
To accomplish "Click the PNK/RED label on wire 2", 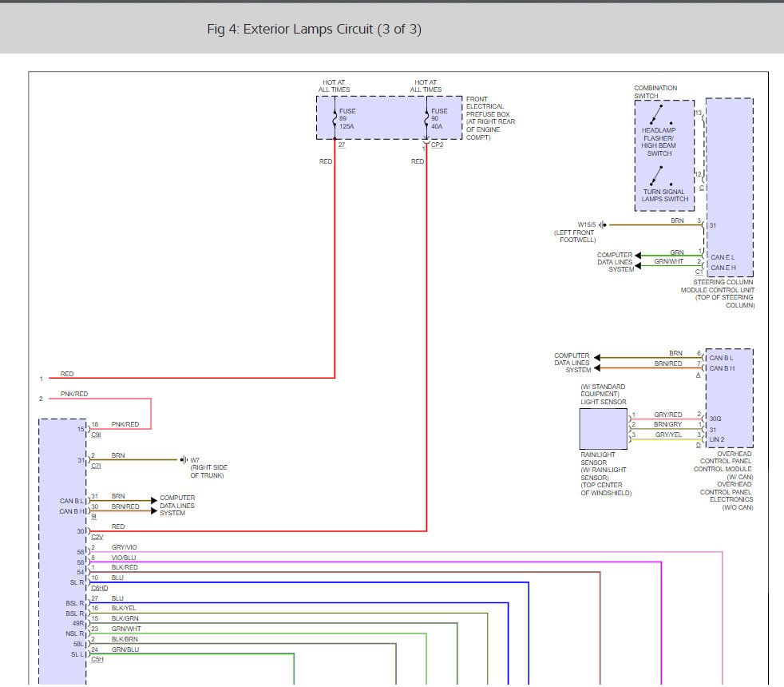I will pyautogui.click(x=74, y=394).
